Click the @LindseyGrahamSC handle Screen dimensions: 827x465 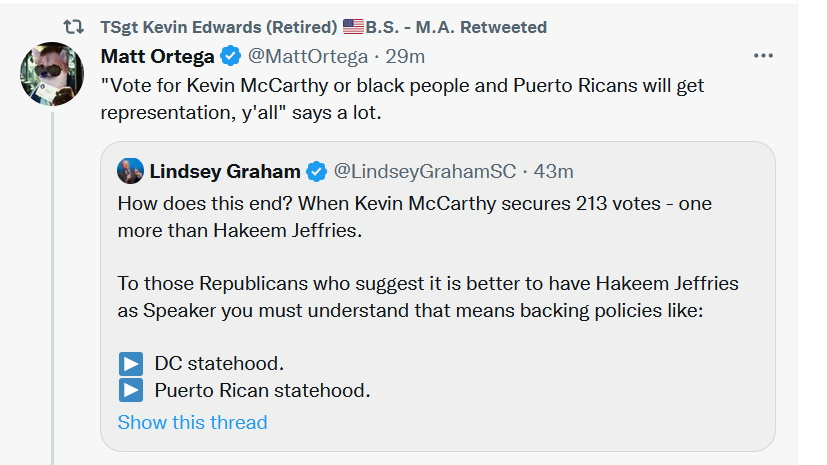click(x=424, y=171)
